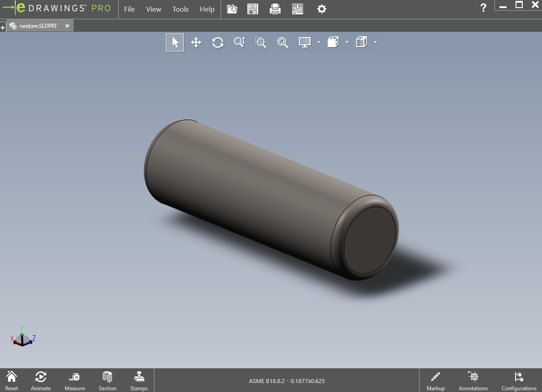Click the Publish/3D print icon
This screenshot has height=392, width=542.
pyautogui.click(x=298, y=9)
